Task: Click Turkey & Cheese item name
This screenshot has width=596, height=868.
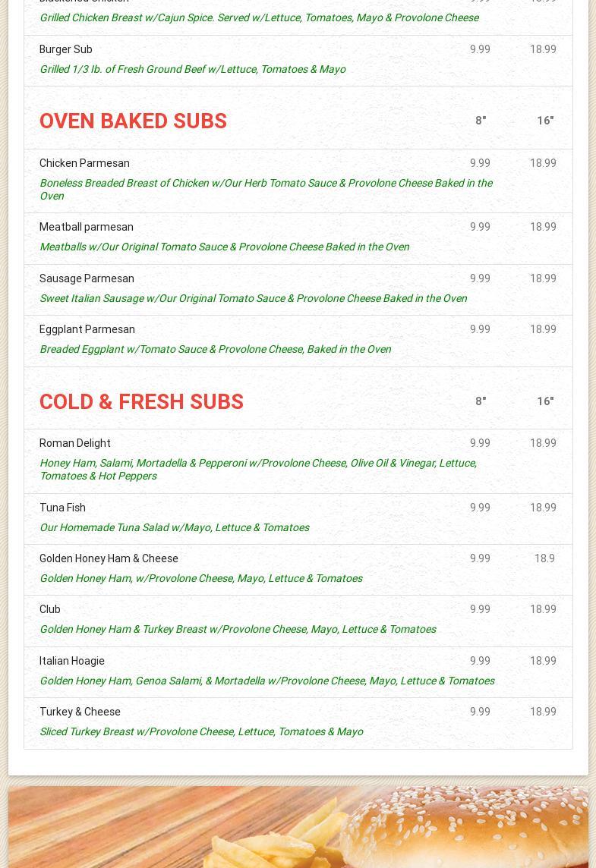Action: tap(80, 712)
